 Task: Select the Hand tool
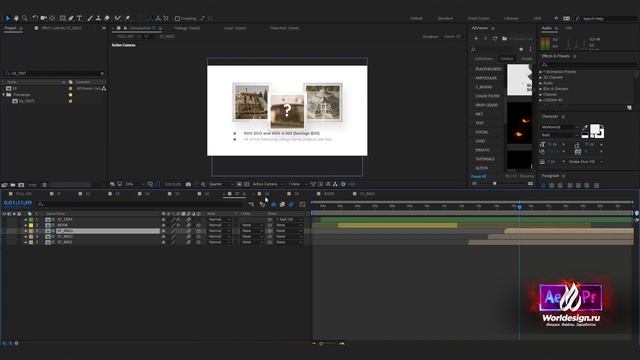click(x=16, y=18)
